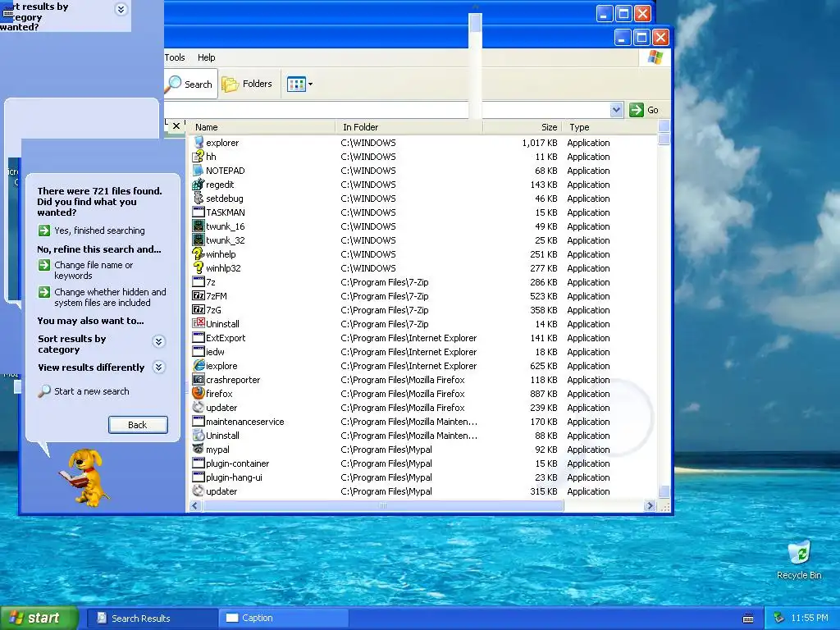The height and width of the screenshot is (630, 840).
Task: Select the setdebug icon
Action: (199, 199)
